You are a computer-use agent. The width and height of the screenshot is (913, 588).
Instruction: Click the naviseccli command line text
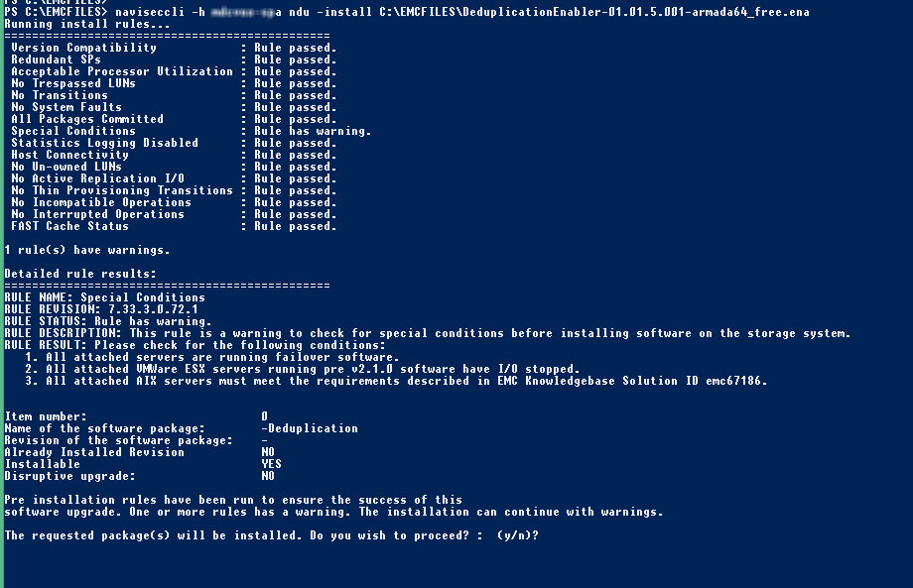(x=407, y=12)
